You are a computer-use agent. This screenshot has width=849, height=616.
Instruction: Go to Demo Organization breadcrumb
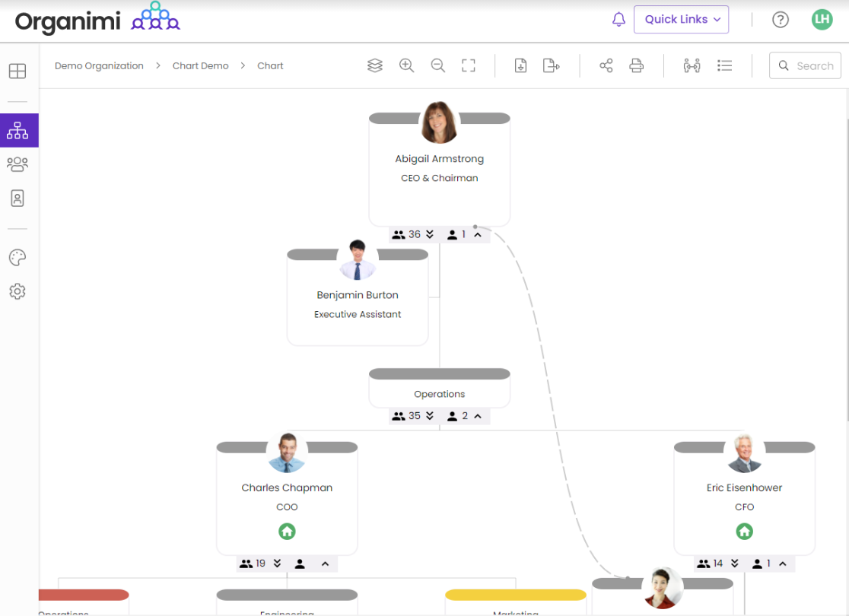tap(99, 66)
